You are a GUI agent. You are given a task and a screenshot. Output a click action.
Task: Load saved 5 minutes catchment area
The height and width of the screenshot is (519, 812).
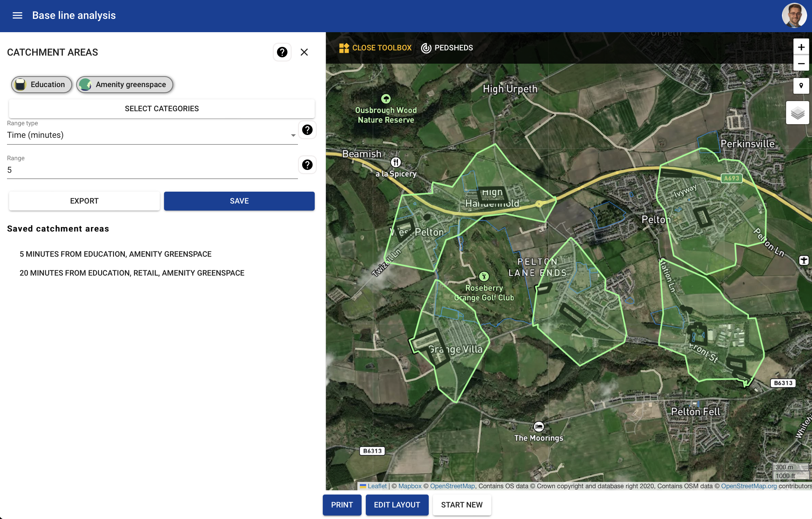pos(115,254)
